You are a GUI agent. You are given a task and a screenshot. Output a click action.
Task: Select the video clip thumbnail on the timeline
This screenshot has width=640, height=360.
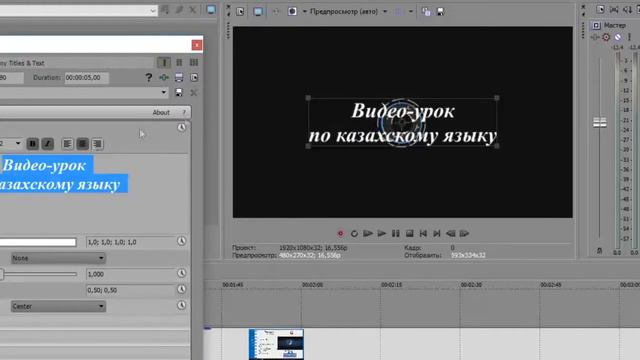tap(276, 344)
